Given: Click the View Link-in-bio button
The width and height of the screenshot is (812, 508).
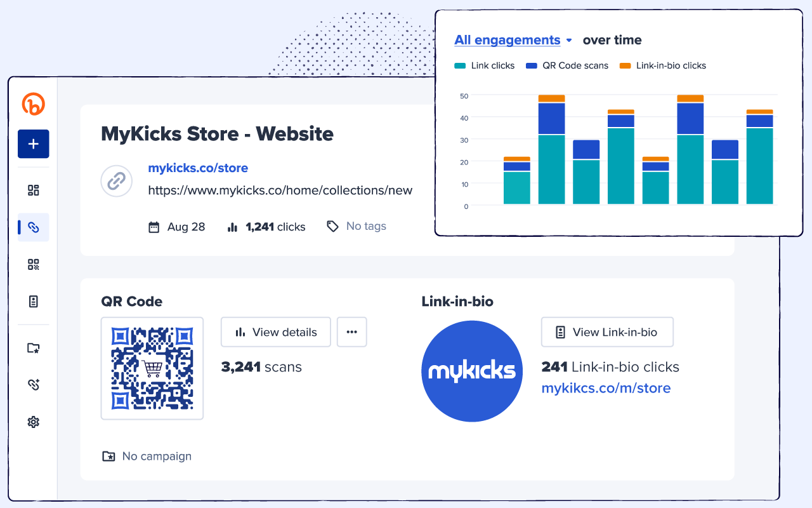Looking at the screenshot, I should tap(607, 332).
